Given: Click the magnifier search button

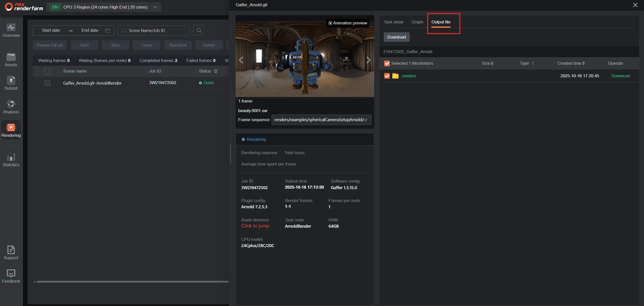Looking at the screenshot, I should (x=199, y=30).
